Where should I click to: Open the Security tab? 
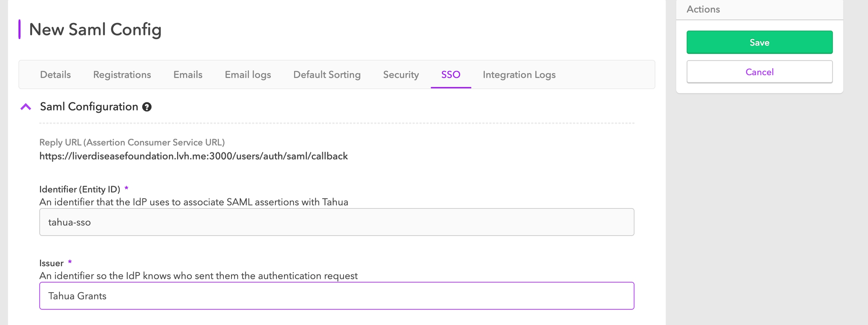point(401,75)
